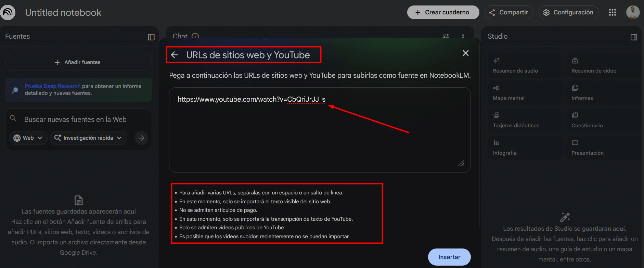Open Configuración settings button

point(568,12)
